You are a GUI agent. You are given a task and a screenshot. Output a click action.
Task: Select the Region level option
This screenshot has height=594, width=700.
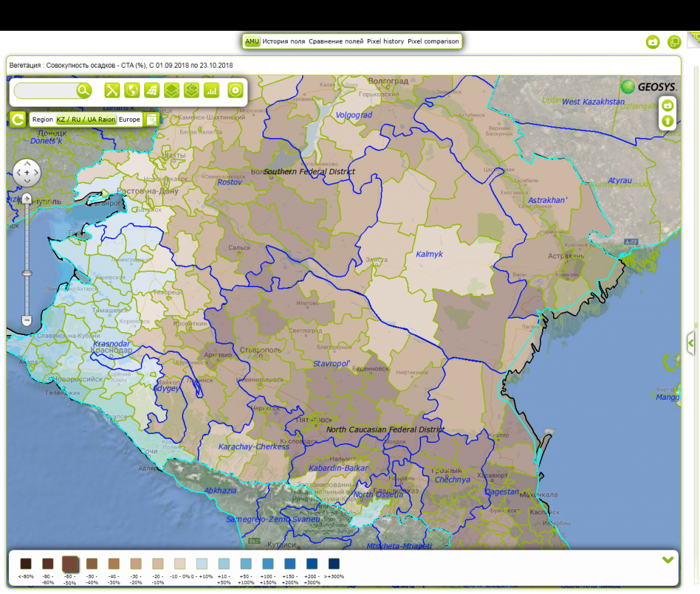(x=42, y=120)
